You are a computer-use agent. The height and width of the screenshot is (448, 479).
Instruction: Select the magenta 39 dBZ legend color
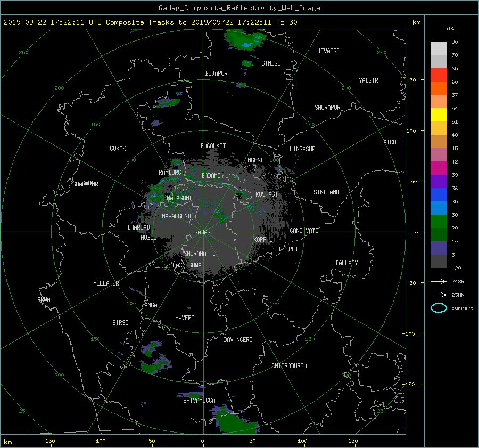pos(439,168)
